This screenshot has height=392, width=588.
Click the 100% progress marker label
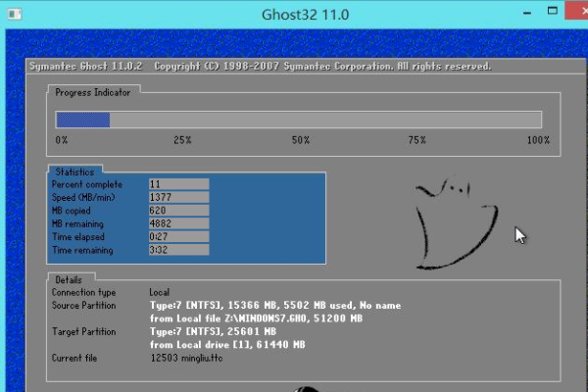click(x=538, y=140)
